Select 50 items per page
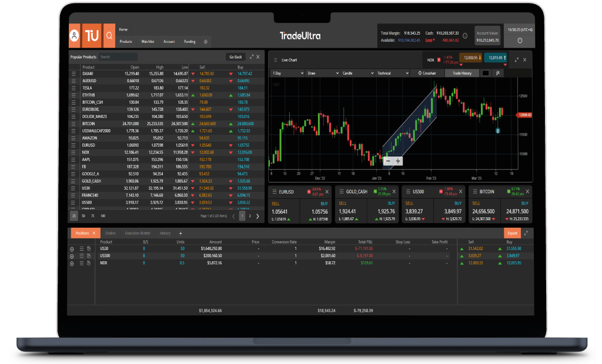 point(83,216)
